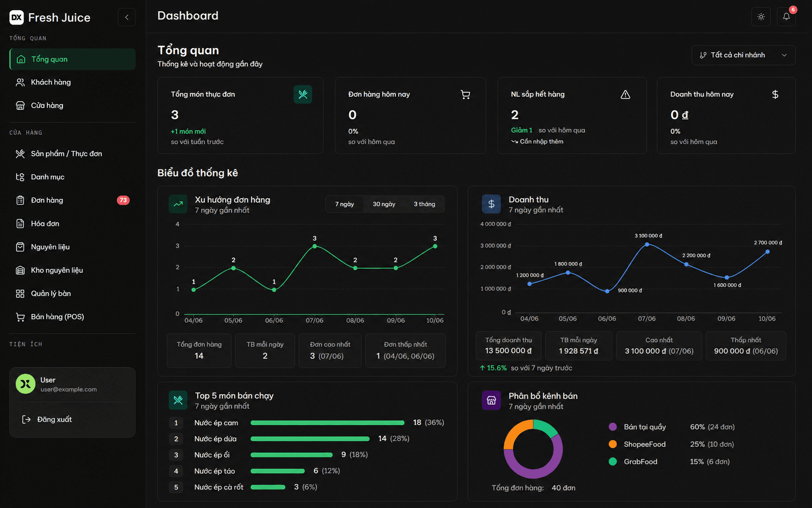Click the user@example.com email text
The width and height of the screenshot is (812, 508).
(69, 390)
